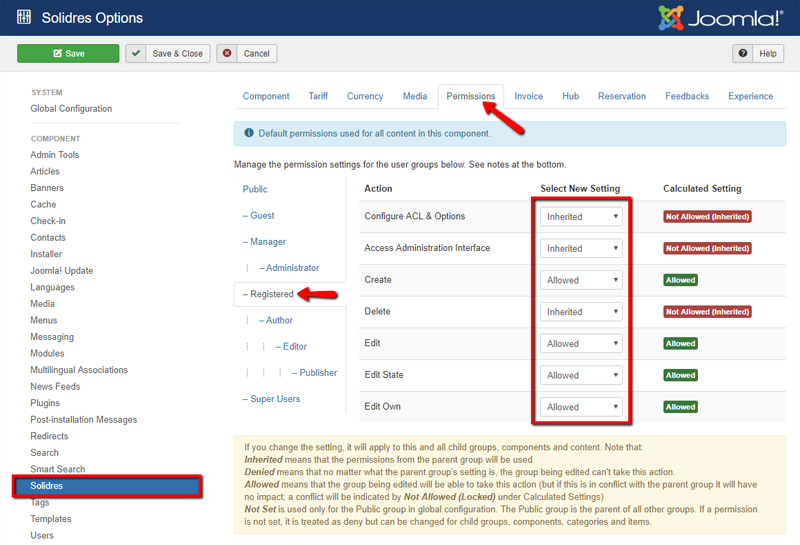This screenshot has height=545, width=800.
Task: Open News Feeds options
Action: click(x=55, y=386)
